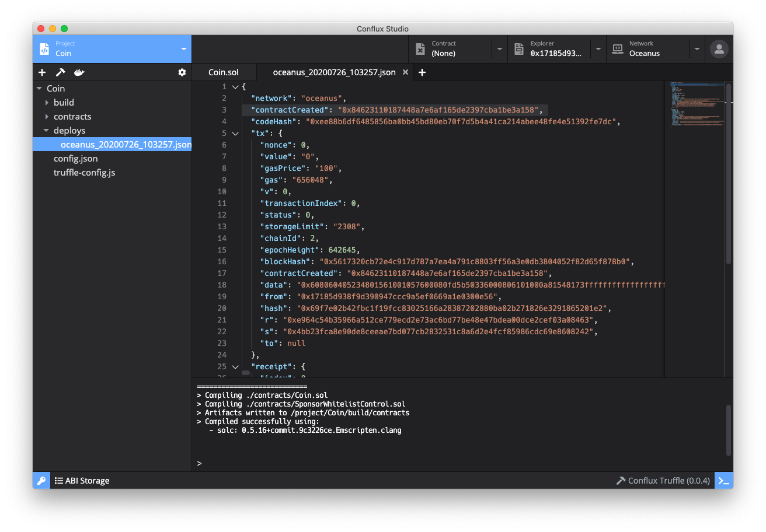Click the Project Coin file icon
This screenshot has width=766, height=532.
(44, 49)
